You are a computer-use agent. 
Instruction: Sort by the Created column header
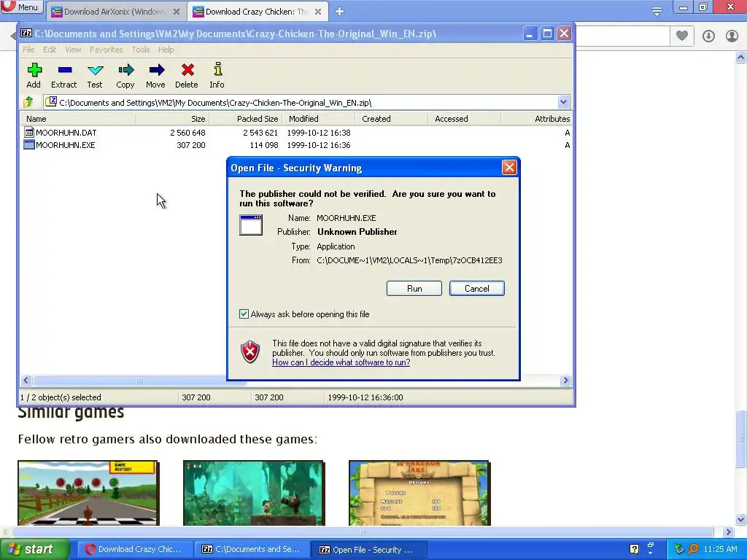coord(392,119)
